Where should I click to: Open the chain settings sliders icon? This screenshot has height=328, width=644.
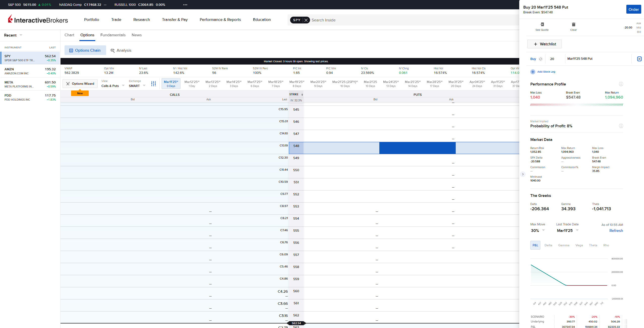coord(154,84)
